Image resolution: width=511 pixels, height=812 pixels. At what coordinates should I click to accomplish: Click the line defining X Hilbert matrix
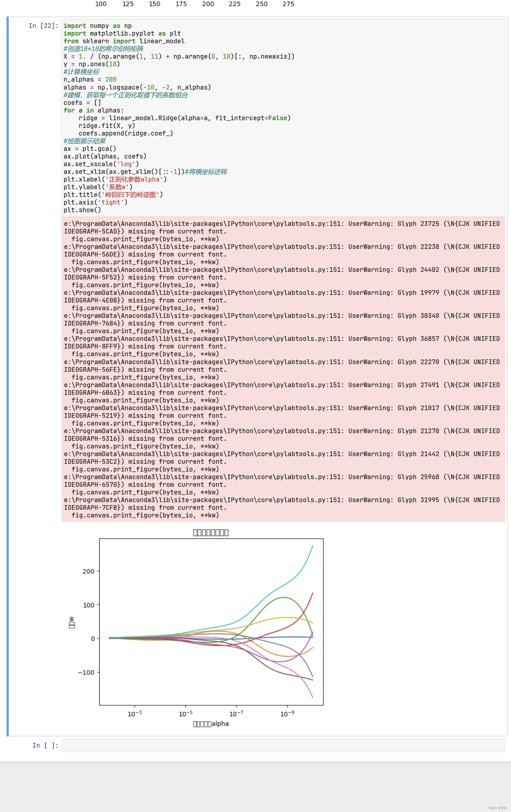(x=179, y=56)
